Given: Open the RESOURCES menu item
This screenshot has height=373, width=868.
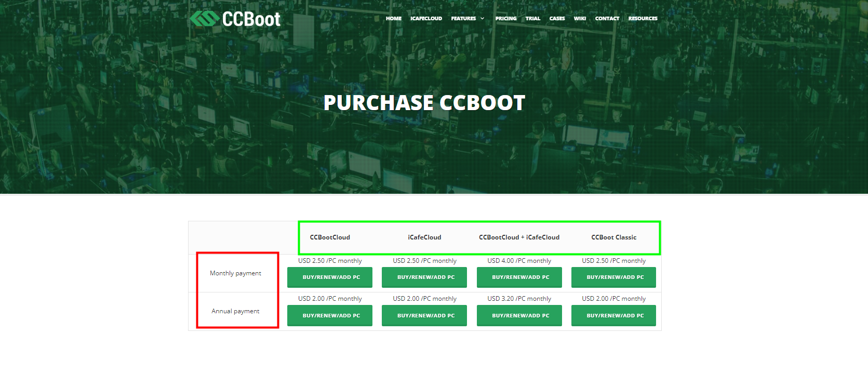Looking at the screenshot, I should 643,19.
